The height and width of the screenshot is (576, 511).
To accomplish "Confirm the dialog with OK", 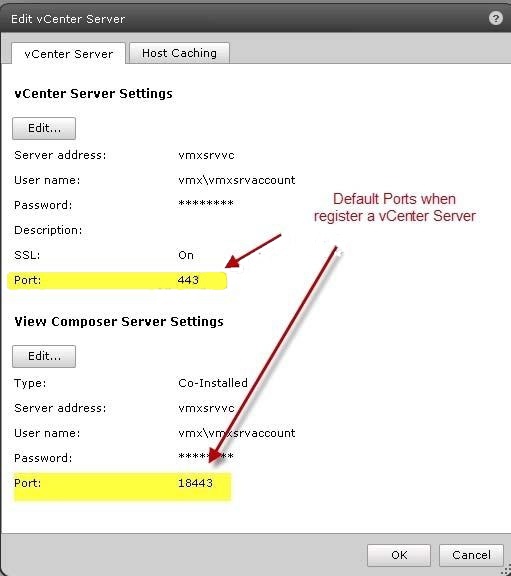I will coord(399,555).
